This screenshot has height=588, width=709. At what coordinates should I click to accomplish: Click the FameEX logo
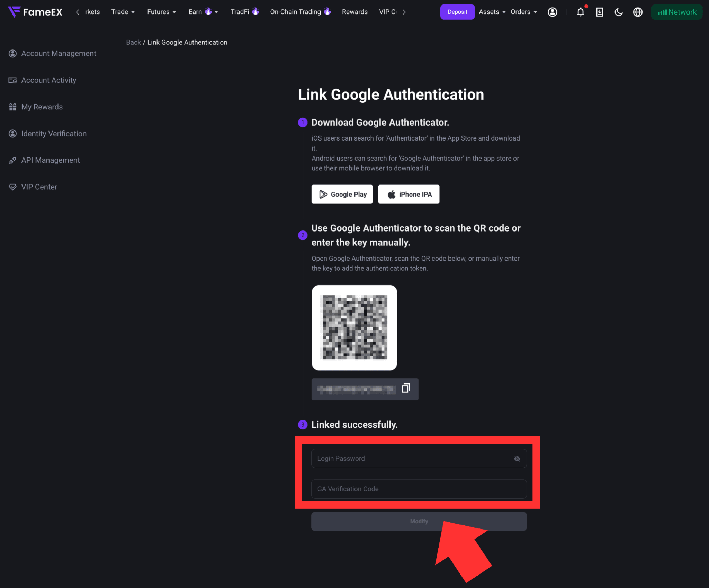35,12
